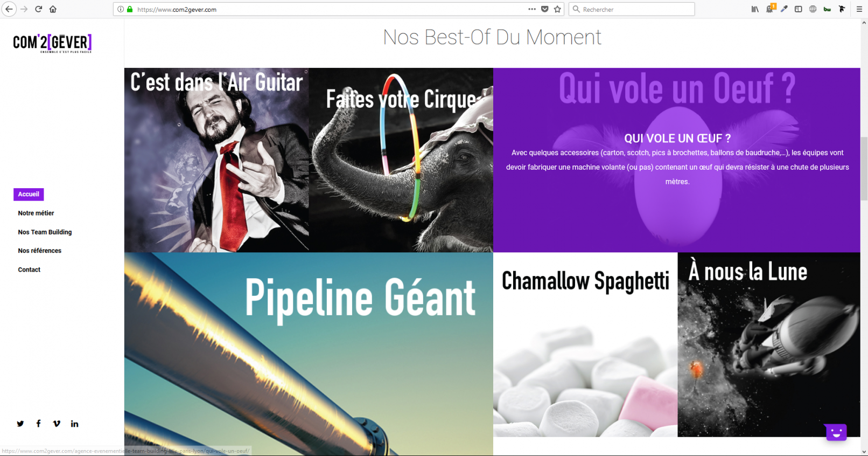This screenshot has width=868, height=456.
Task: Select the Accueil menu item
Action: coord(29,194)
